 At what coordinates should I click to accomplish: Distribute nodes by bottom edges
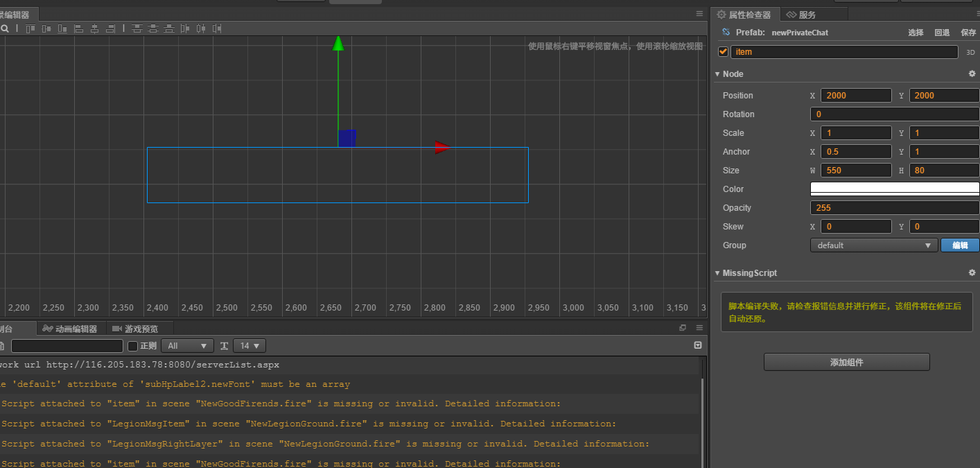pos(169,28)
